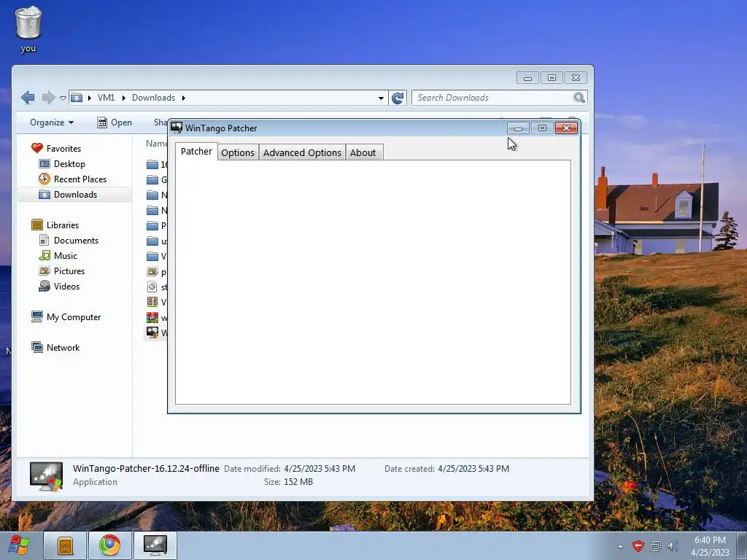The image size is (747, 560).
Task: Click the Documents icon in sidebar
Action: (x=44, y=240)
